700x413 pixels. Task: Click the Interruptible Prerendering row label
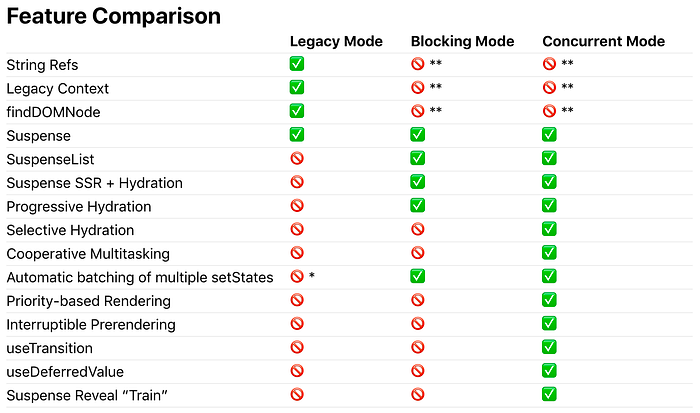click(x=91, y=325)
